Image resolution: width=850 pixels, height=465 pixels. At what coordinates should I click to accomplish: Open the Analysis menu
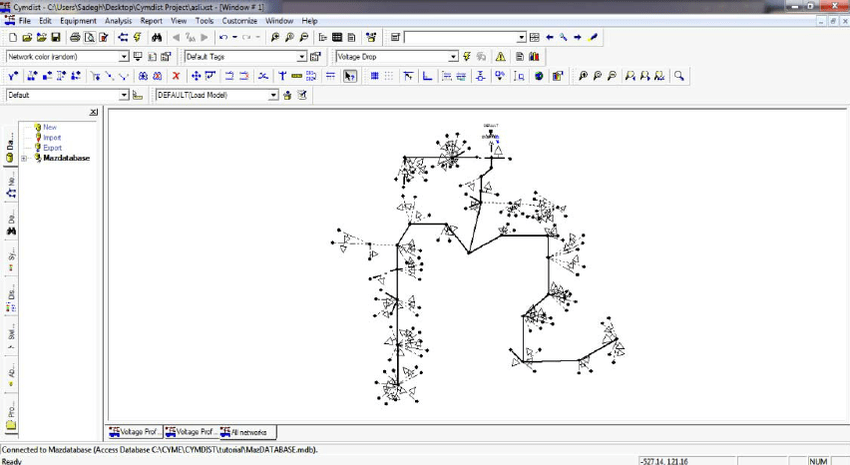118,20
